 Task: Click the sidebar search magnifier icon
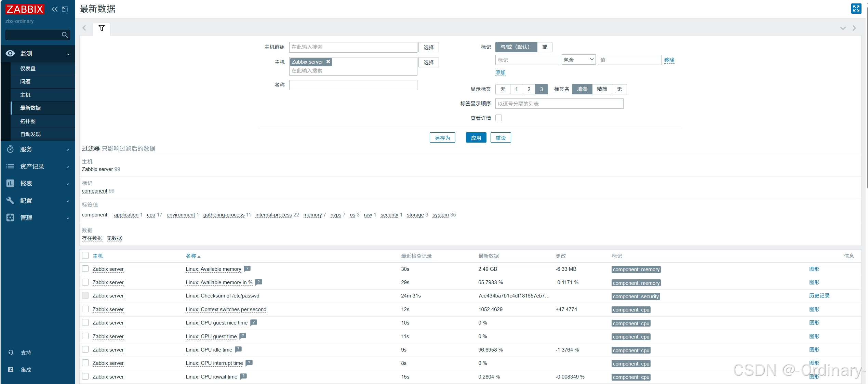pyautogui.click(x=65, y=35)
